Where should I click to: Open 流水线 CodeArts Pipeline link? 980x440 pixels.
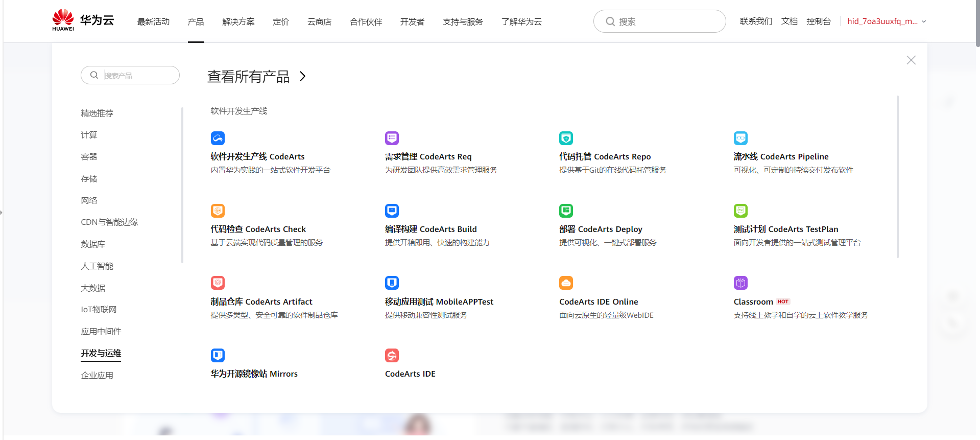point(781,156)
